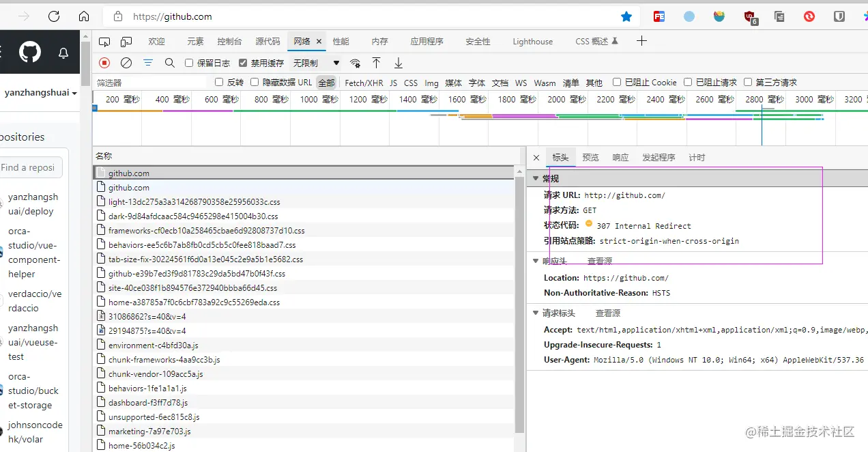868x452 pixels.
Task: Click the export HAR down-arrow icon
Action: (x=399, y=63)
